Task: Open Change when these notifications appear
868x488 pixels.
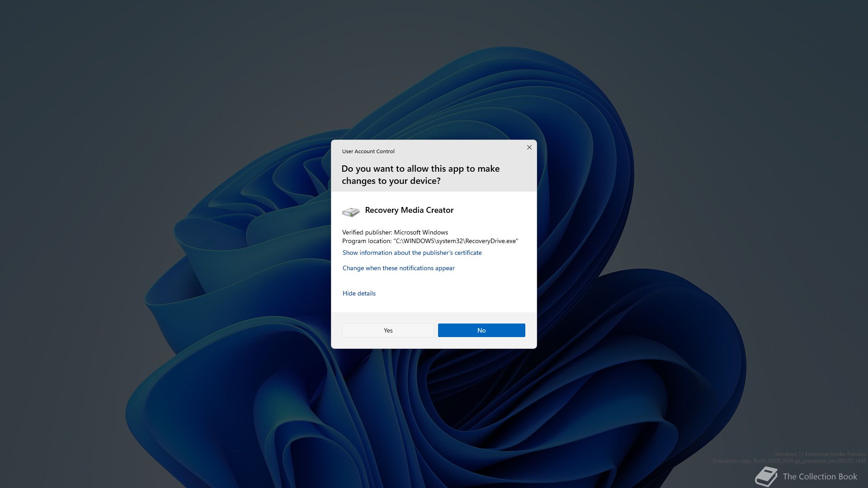Action: 398,268
